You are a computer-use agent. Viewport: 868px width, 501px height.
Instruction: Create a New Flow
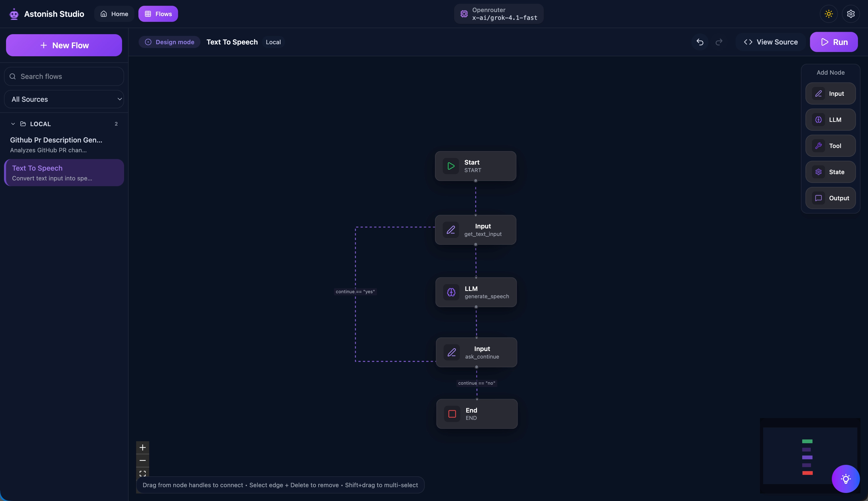coord(64,45)
